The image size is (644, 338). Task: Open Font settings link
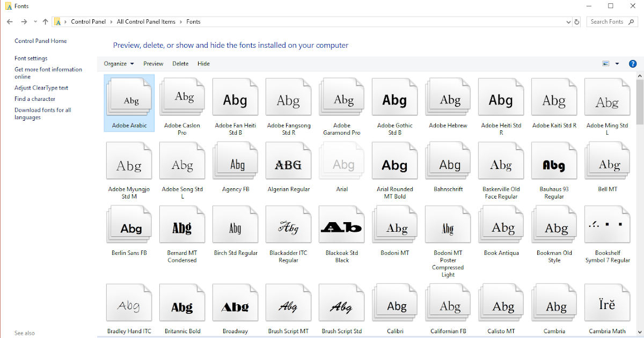[x=31, y=58]
